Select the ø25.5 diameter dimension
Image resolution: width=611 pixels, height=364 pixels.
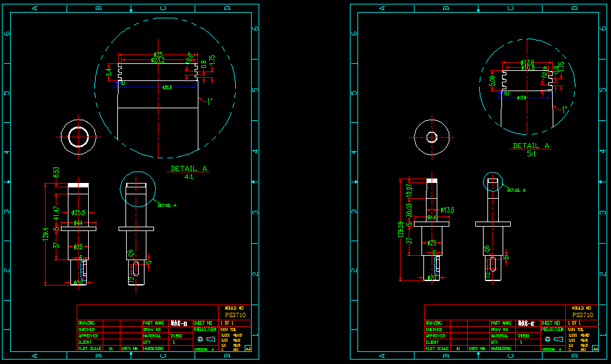(x=79, y=213)
